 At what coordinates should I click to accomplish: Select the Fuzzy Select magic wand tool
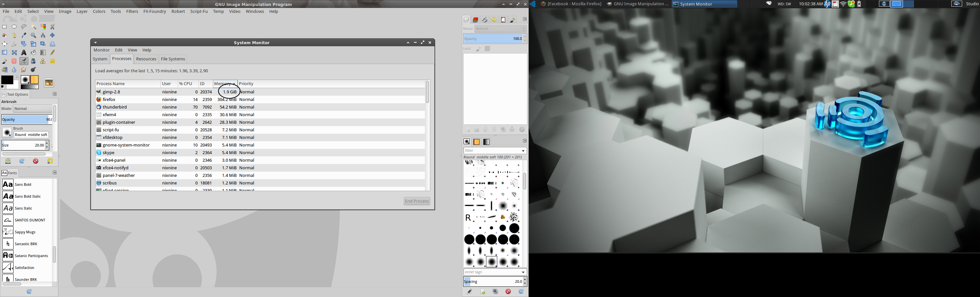point(33,27)
